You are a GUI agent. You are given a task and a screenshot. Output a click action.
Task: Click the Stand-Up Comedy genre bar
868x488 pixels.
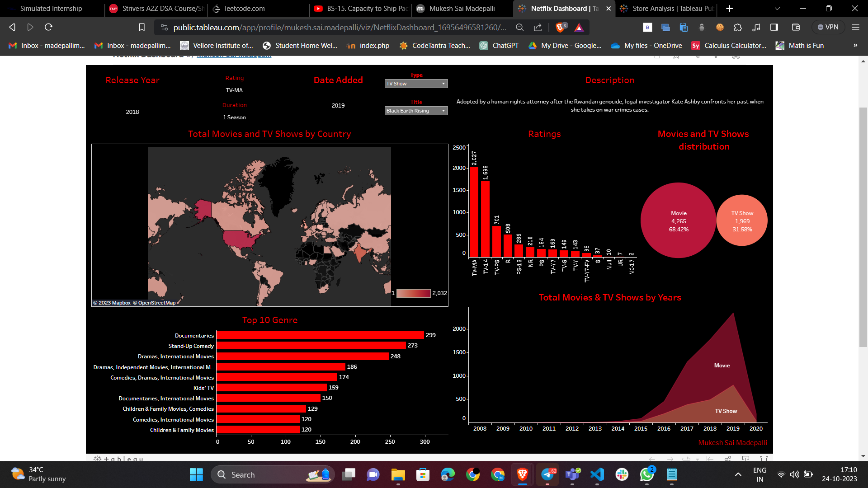[x=311, y=346]
